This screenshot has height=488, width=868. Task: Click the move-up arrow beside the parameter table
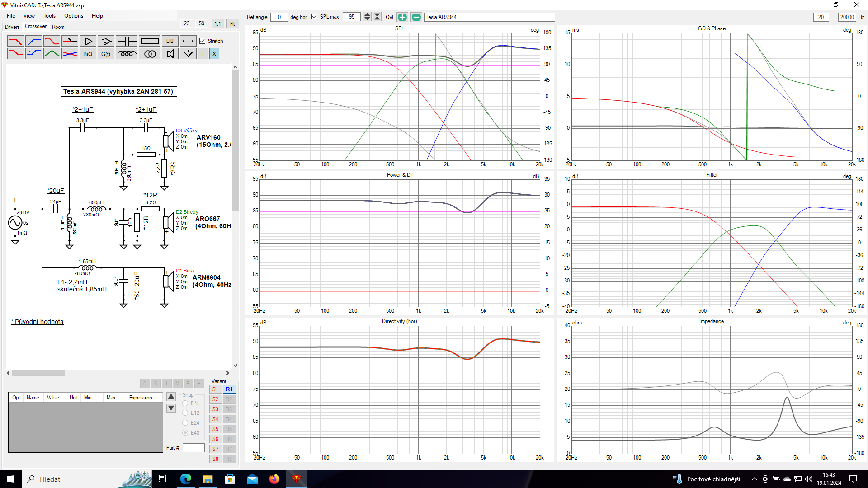click(x=171, y=397)
